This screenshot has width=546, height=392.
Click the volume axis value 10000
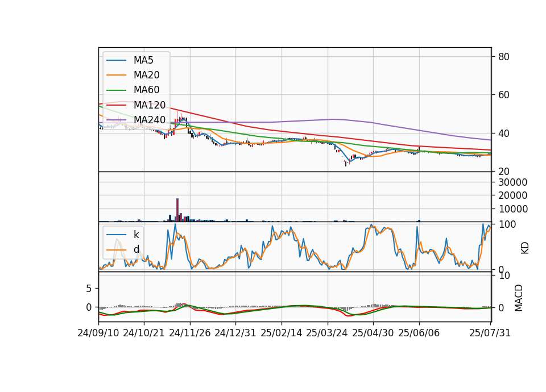tap(513, 209)
